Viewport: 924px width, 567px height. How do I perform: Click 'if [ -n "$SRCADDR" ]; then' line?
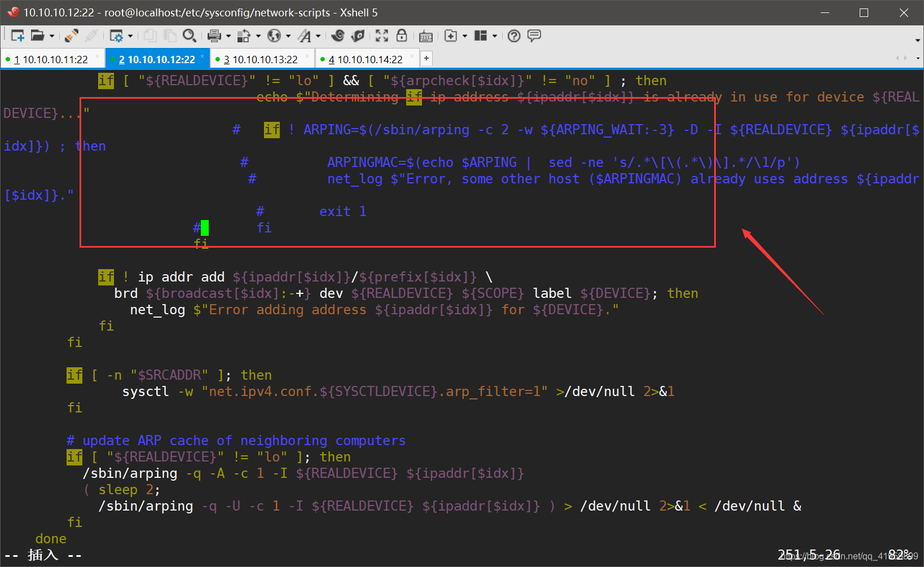click(x=169, y=375)
